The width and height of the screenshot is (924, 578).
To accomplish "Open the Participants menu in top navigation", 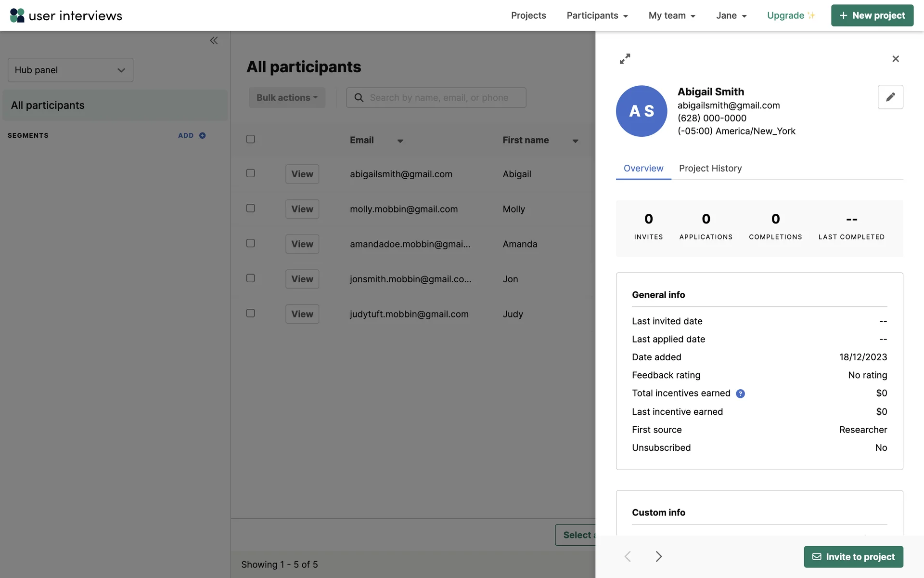I will coord(597,15).
